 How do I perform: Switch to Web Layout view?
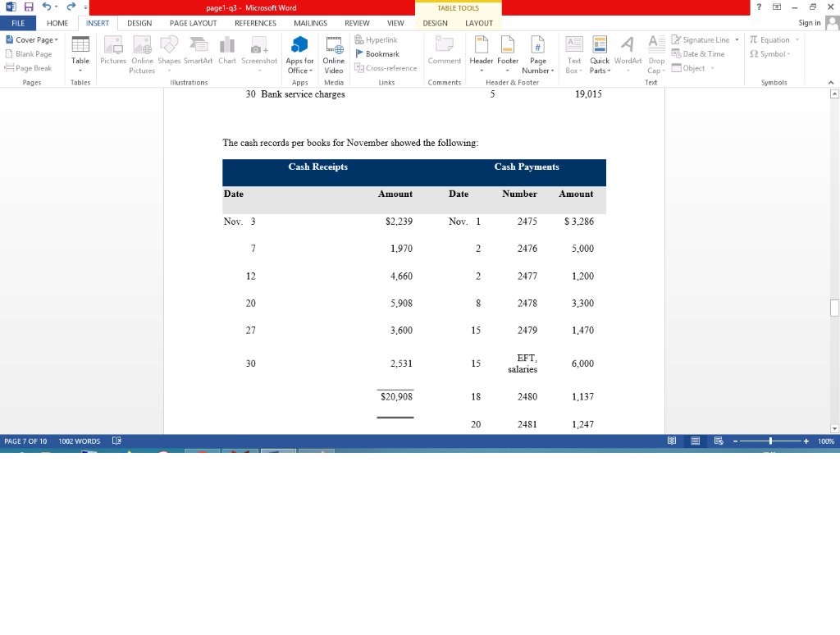point(719,441)
